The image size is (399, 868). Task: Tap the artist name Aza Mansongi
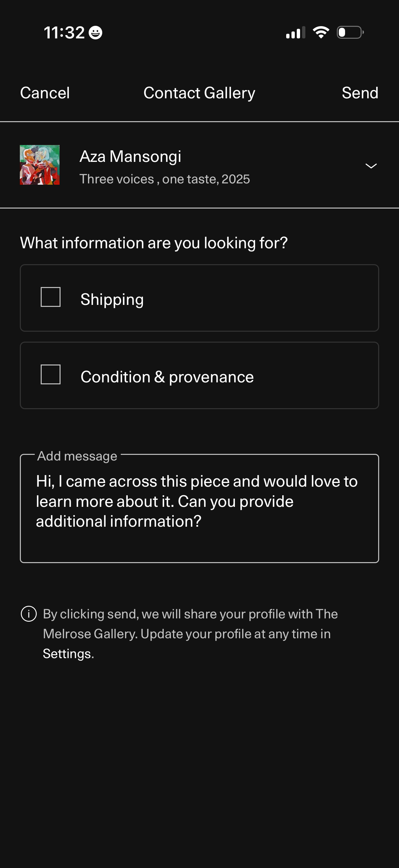click(x=130, y=157)
